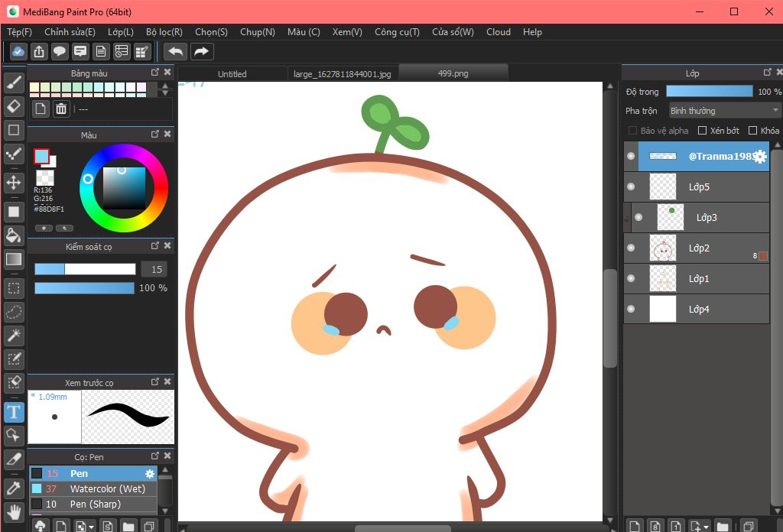Select the Watercolor (Wet) brush
783x532 pixels.
coord(93,489)
